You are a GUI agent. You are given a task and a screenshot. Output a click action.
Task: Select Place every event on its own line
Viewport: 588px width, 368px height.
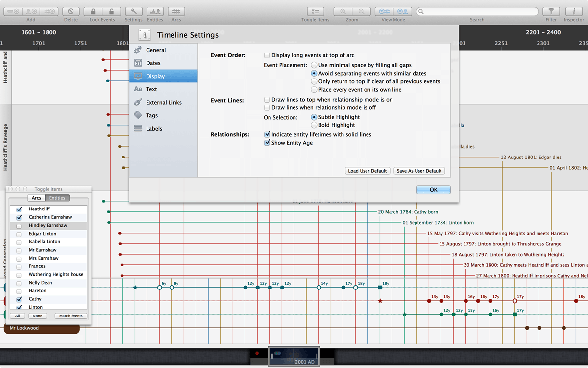[314, 90]
